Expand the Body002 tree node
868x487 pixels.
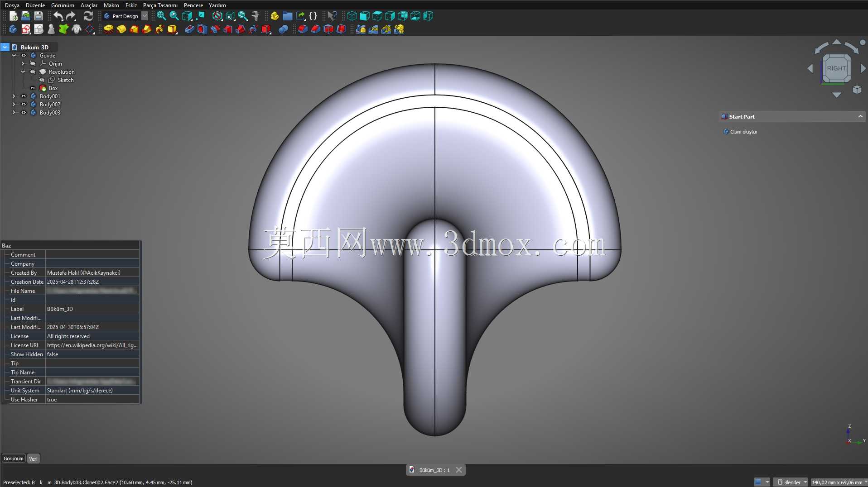tap(14, 105)
